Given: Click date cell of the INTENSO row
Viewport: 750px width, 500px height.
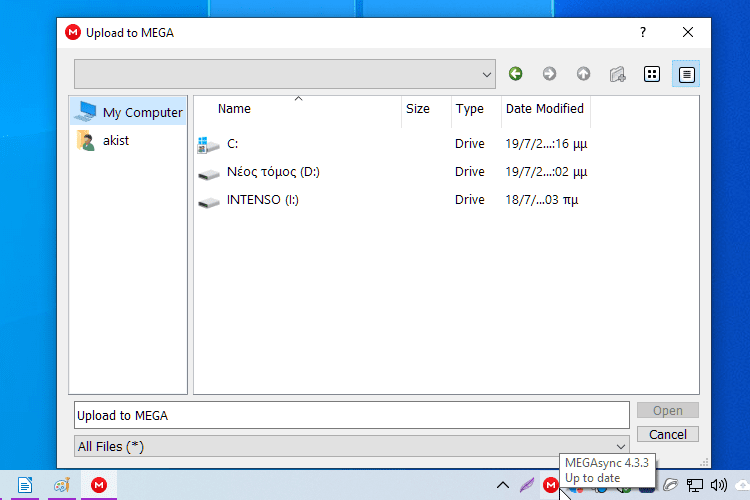Looking at the screenshot, I should tap(541, 200).
